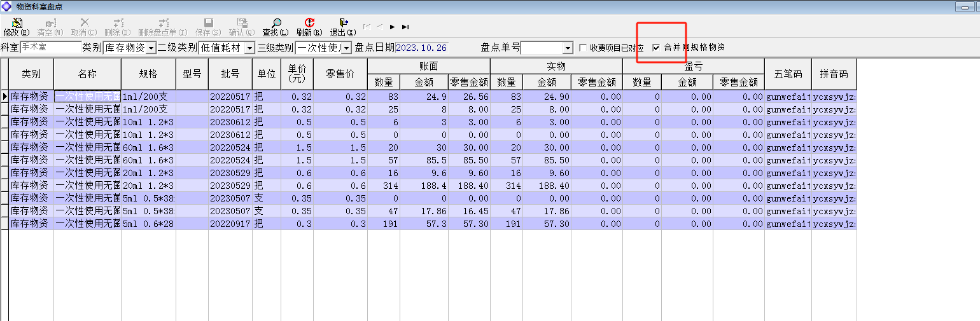Click the current-row indicator arrow

[4, 97]
